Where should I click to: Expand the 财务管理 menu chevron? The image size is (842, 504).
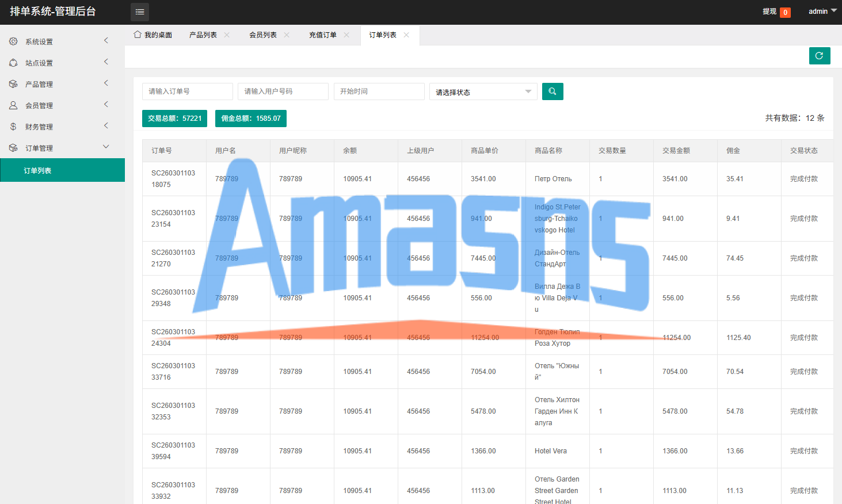click(x=106, y=125)
